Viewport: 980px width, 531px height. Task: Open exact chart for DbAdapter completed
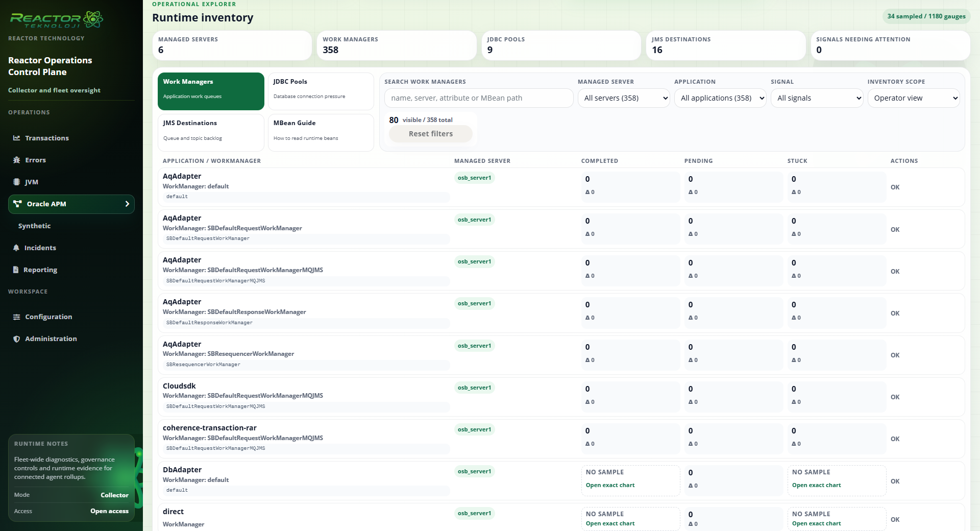click(610, 485)
